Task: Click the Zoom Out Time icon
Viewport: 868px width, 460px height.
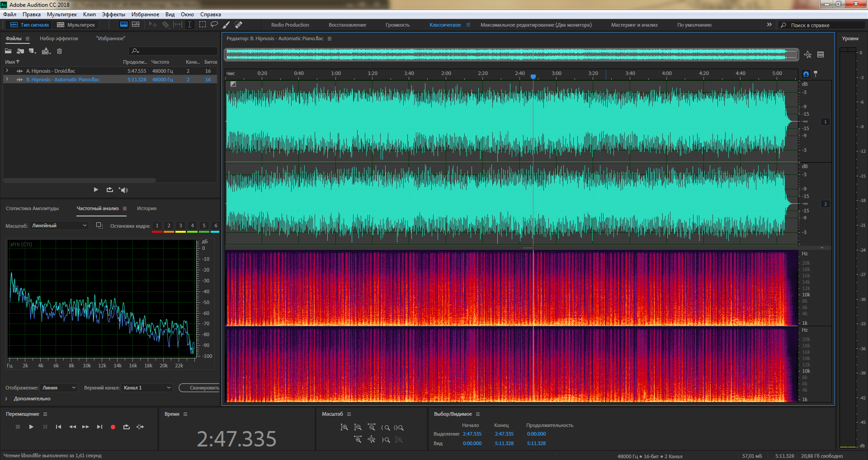Action: tap(372, 427)
